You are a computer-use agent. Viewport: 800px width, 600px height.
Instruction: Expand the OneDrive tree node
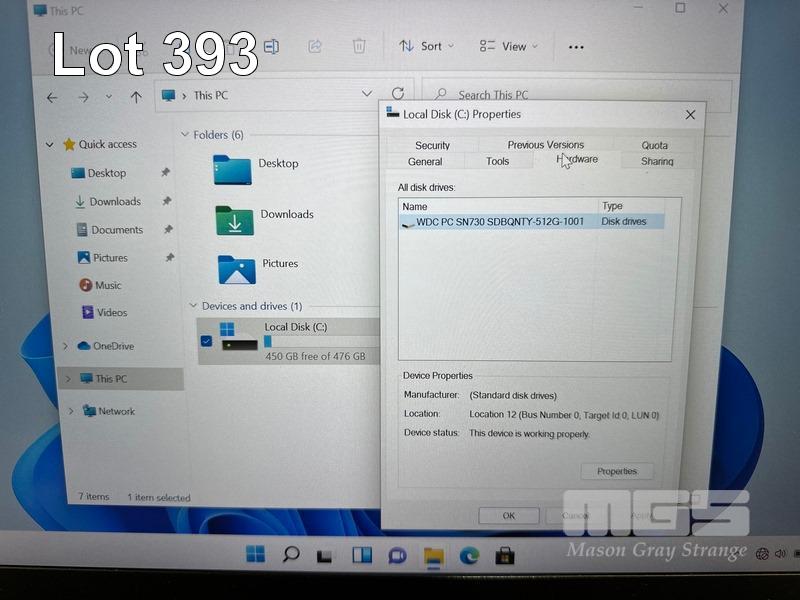point(66,346)
